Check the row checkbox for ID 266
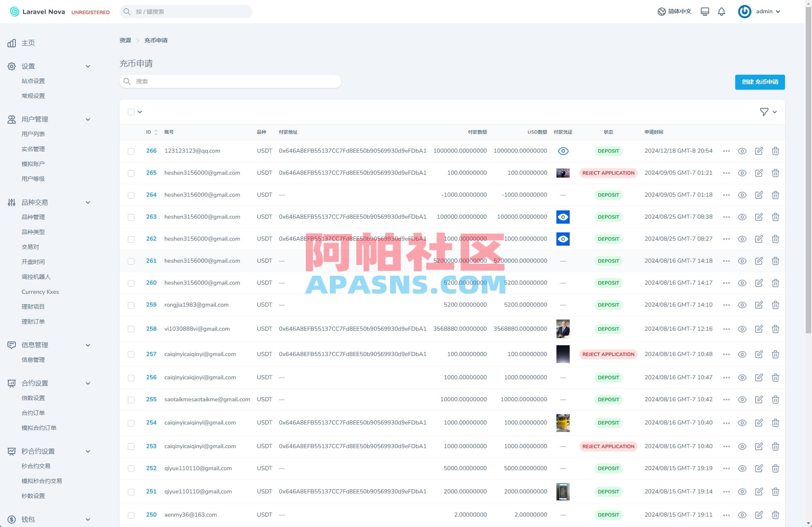 pyautogui.click(x=131, y=151)
